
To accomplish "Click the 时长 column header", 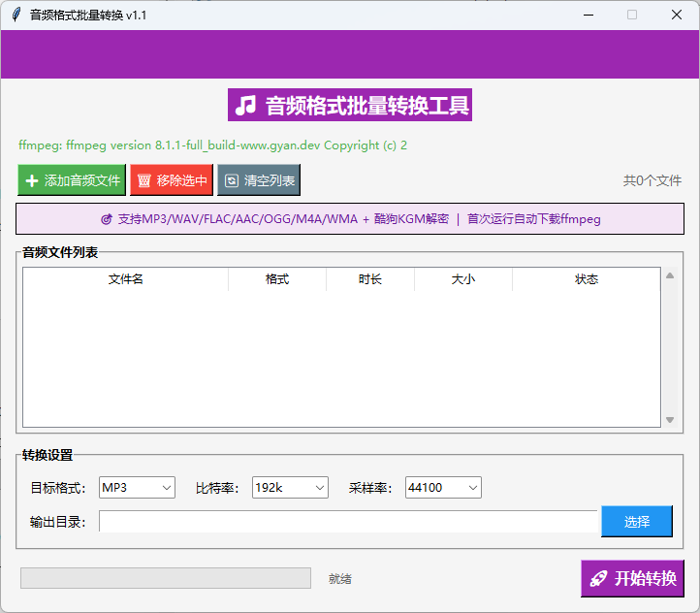I will [370, 279].
